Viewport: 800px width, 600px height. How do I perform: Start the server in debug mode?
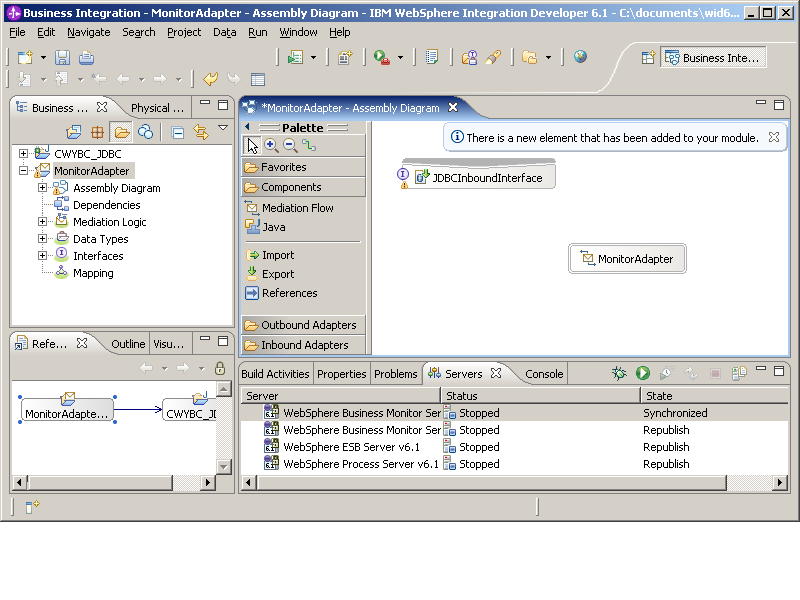619,373
